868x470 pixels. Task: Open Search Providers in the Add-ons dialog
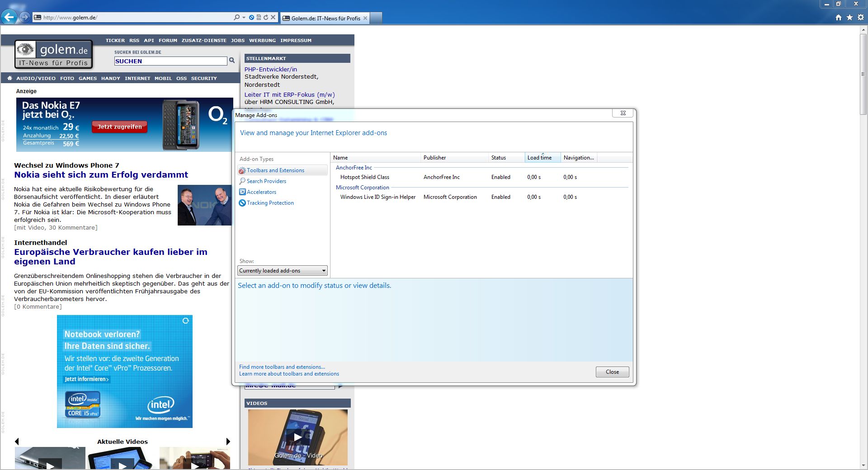pos(266,181)
